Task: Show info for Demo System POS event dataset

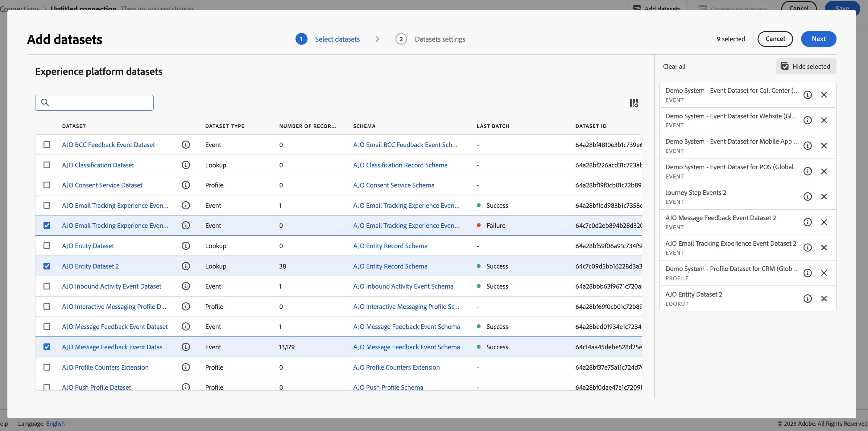Action: [x=808, y=171]
